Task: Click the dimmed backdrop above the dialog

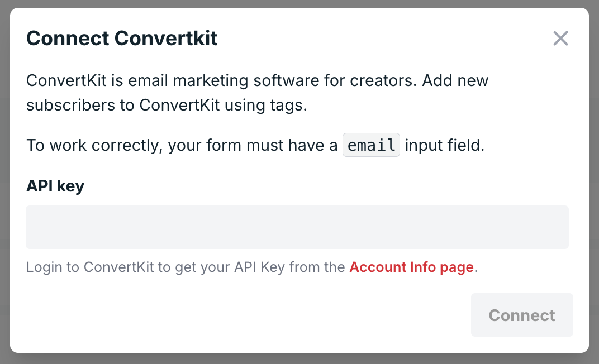Action: point(299,3)
